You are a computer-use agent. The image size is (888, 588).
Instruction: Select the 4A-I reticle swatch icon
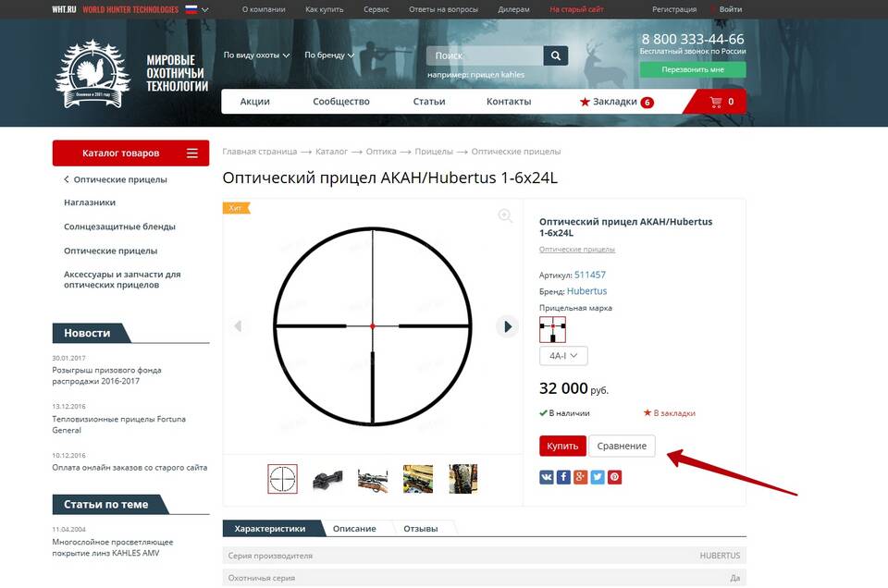pos(552,329)
